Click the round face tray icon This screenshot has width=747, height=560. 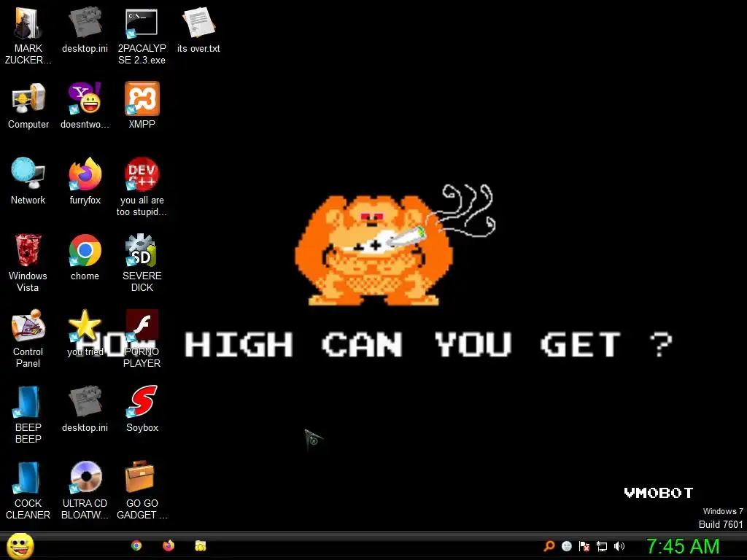pos(566,546)
